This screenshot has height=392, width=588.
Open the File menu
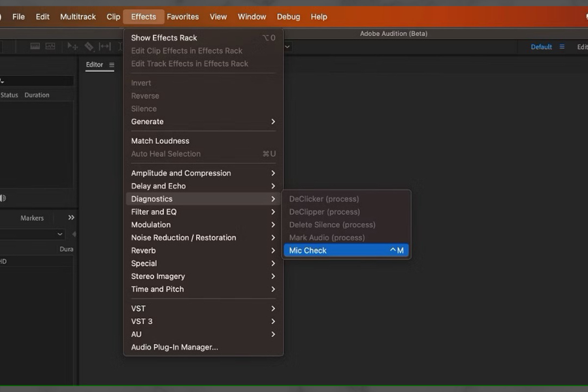click(18, 17)
